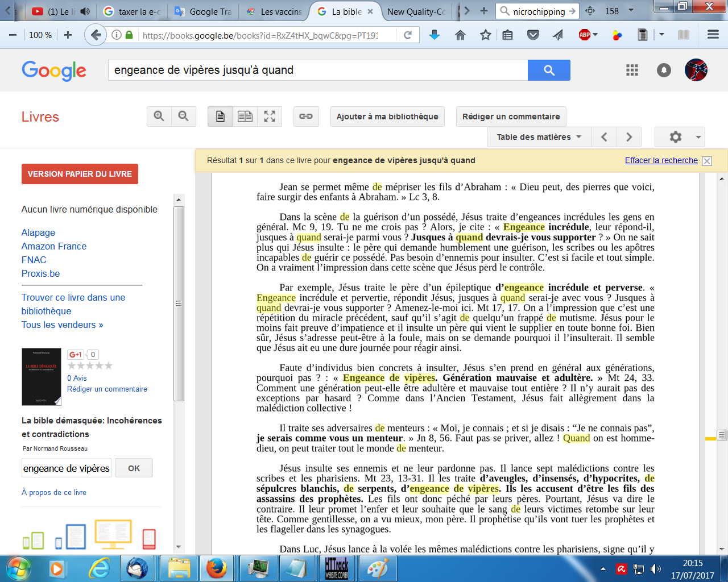The height and width of the screenshot is (582, 728).
Task: Open the Adblock Plus menu
Action: pyautogui.click(x=588, y=35)
